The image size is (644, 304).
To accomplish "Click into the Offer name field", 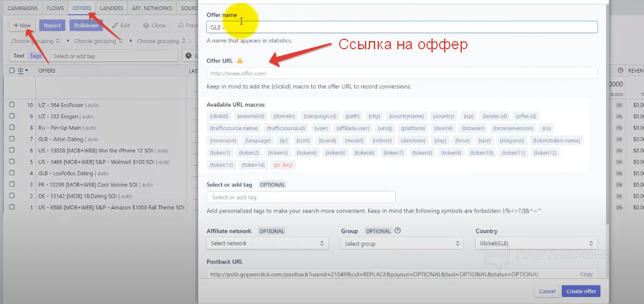I will (x=402, y=27).
